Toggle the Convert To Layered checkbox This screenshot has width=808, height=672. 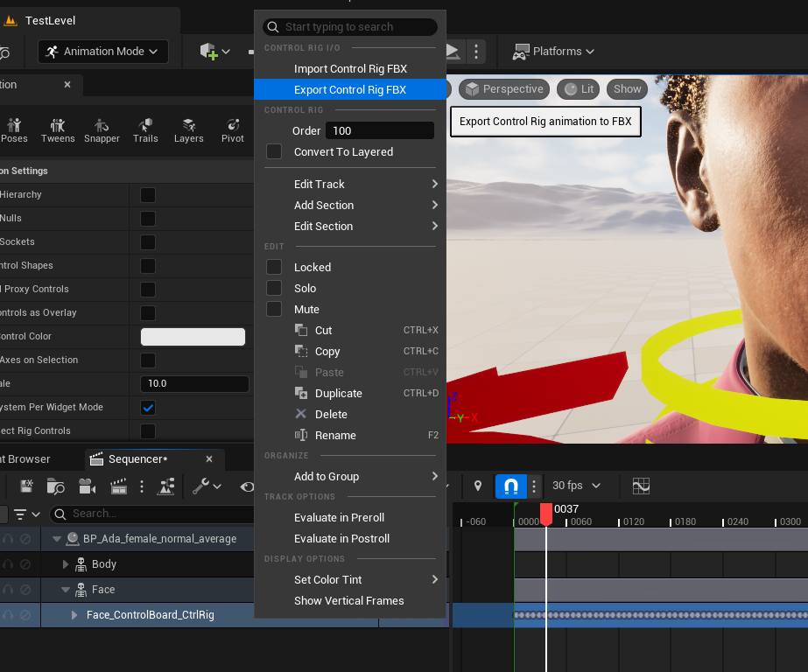point(274,151)
